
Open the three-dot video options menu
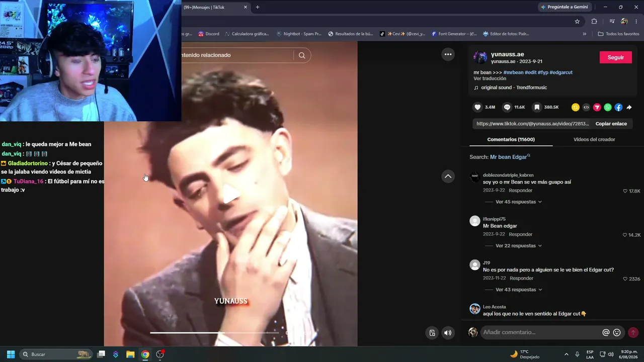click(x=448, y=54)
